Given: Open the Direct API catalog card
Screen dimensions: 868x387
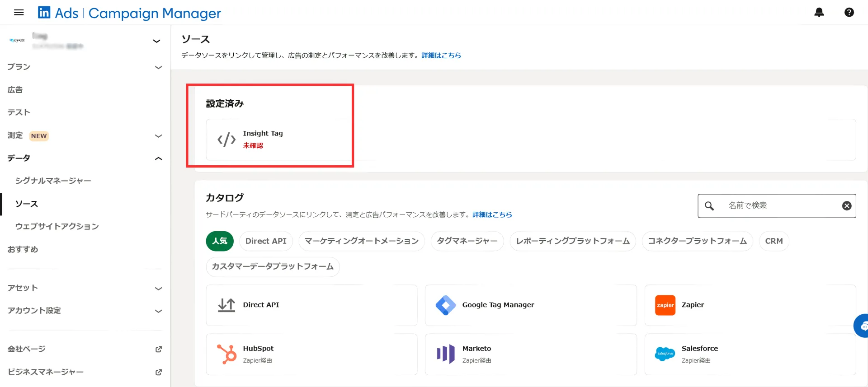Looking at the screenshot, I should coord(311,305).
